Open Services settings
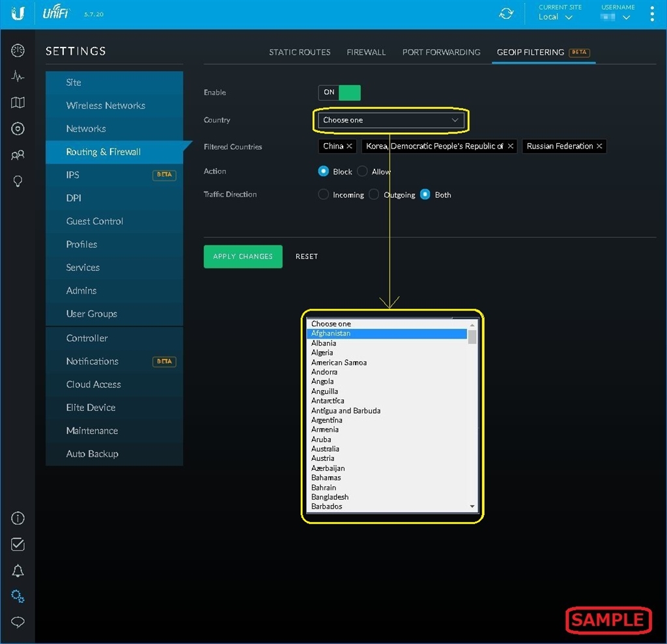 pyautogui.click(x=114, y=267)
